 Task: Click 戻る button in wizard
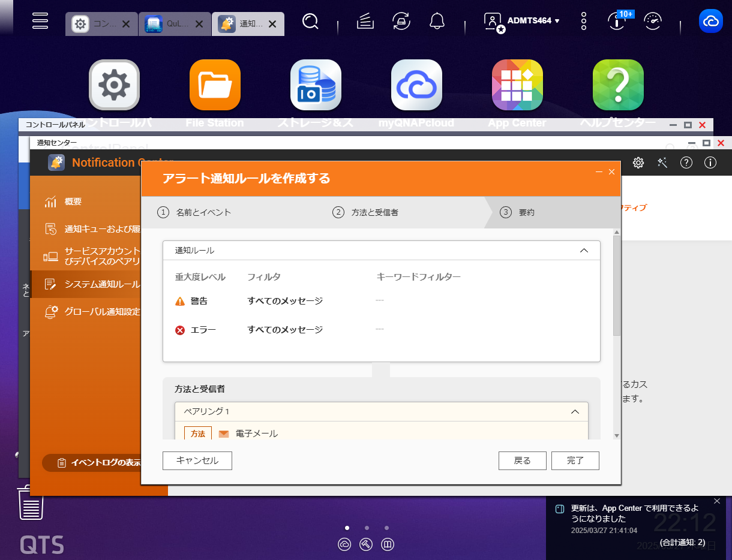pyautogui.click(x=523, y=460)
